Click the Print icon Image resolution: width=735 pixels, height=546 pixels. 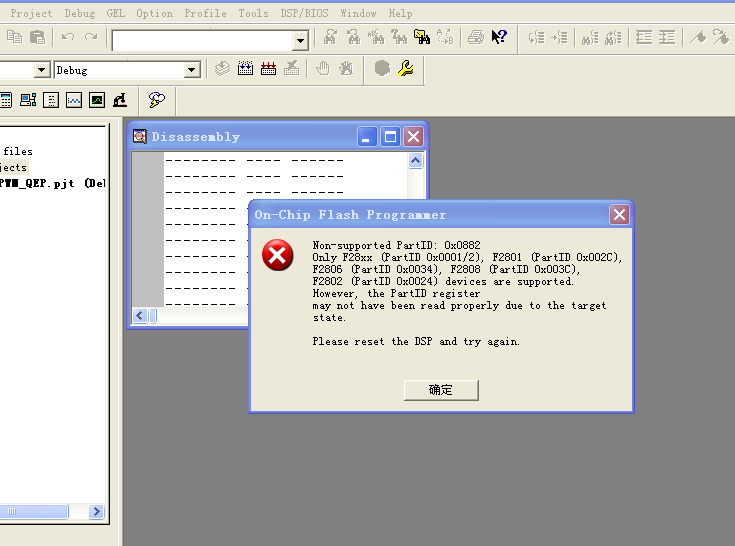coord(476,37)
